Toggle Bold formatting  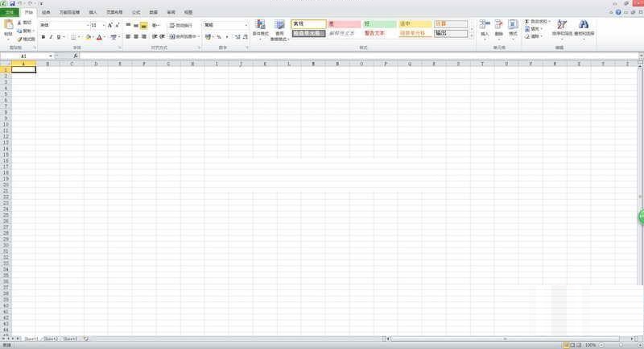(43, 37)
